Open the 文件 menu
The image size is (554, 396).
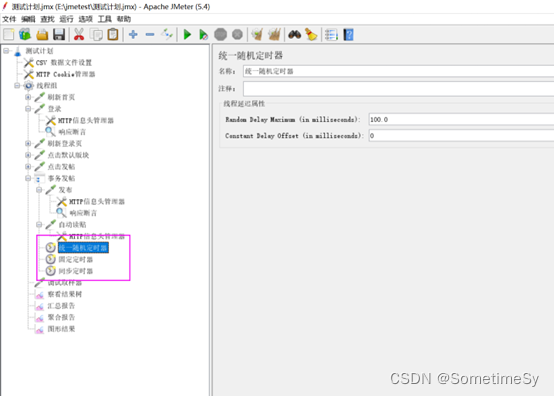click(9, 19)
